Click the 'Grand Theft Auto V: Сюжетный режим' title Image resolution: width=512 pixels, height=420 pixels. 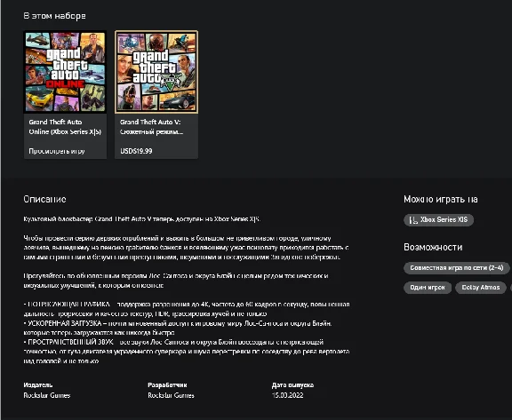pyautogui.click(x=151, y=127)
